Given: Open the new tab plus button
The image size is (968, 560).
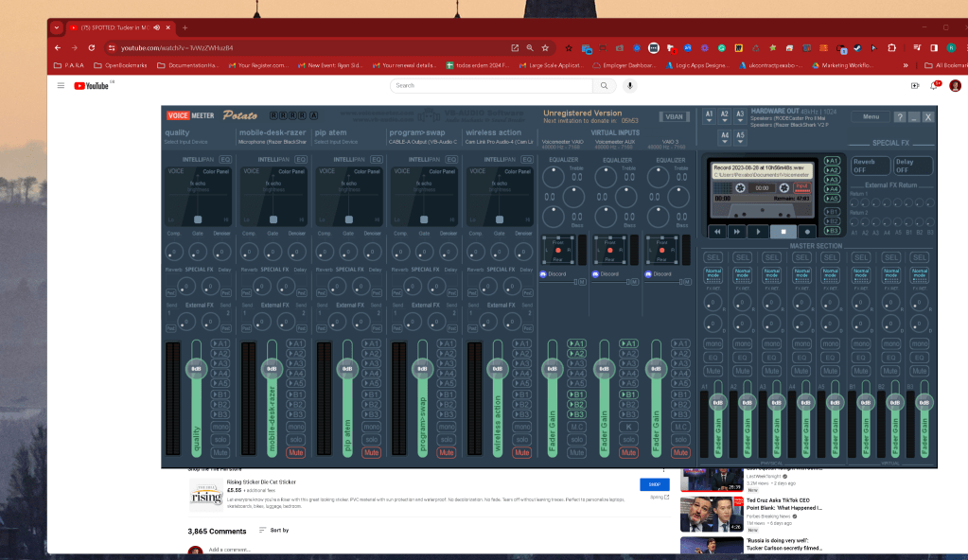Looking at the screenshot, I should tap(185, 27).
